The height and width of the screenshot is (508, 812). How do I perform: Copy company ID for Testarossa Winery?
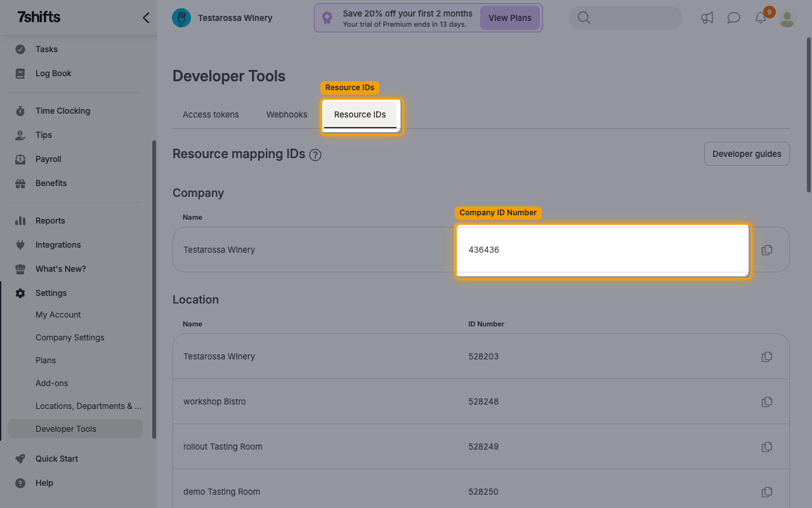coord(767,250)
